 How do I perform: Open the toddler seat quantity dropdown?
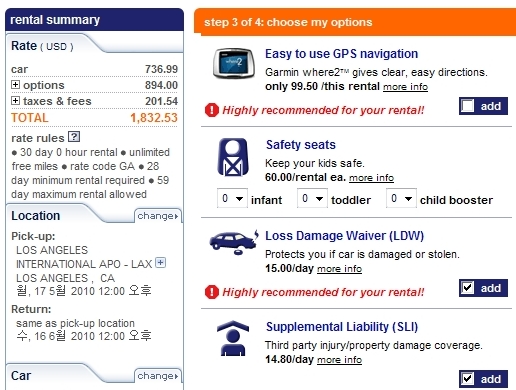coord(312,198)
